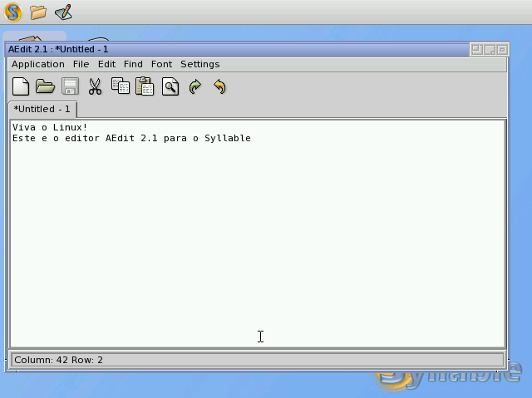The image size is (532, 398).
Task: Open Find with the magnifier icon
Action: [170, 86]
